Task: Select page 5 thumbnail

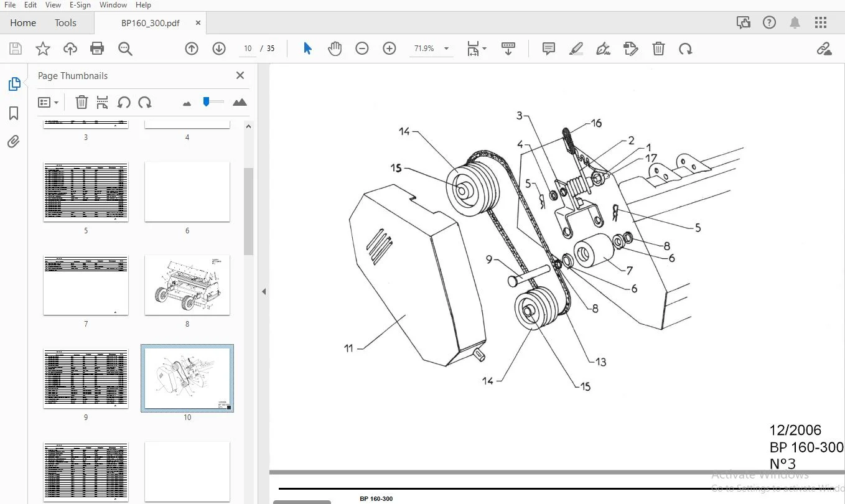Action: click(x=86, y=192)
